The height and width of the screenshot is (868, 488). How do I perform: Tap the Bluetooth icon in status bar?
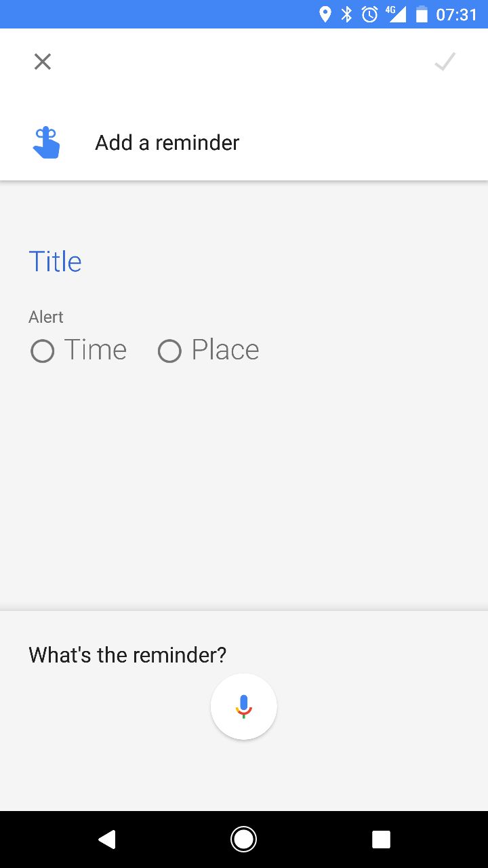point(346,14)
